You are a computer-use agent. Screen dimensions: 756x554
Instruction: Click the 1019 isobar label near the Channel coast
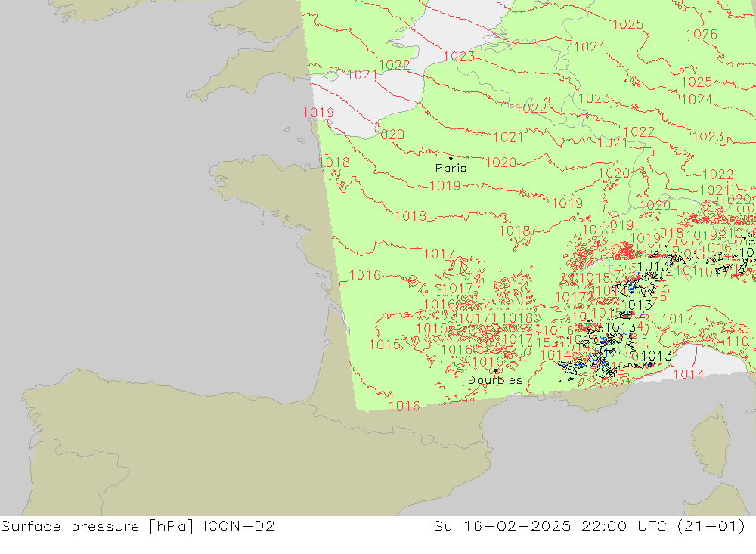click(x=318, y=113)
